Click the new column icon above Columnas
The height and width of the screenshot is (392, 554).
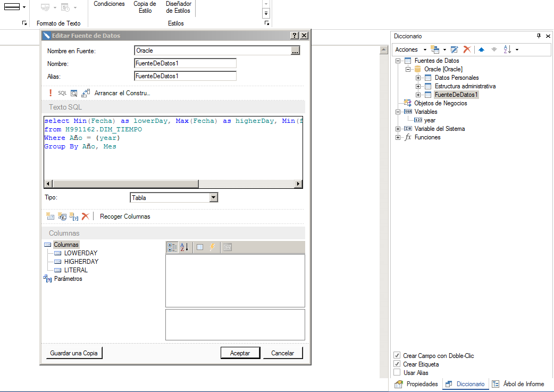(x=50, y=216)
